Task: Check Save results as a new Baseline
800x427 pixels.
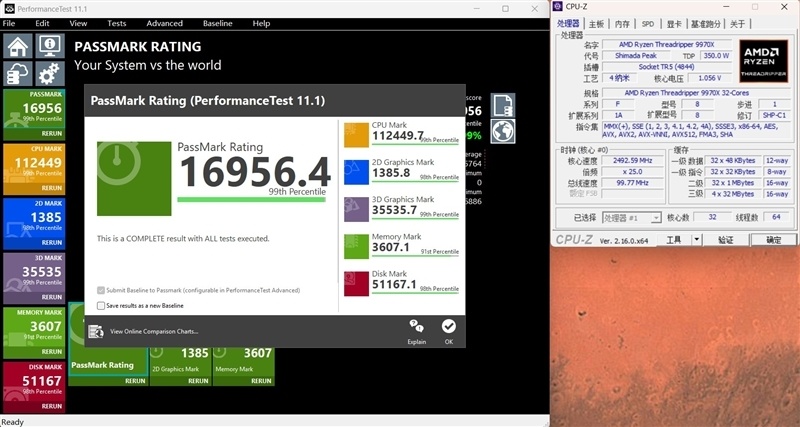Action: pos(101,305)
